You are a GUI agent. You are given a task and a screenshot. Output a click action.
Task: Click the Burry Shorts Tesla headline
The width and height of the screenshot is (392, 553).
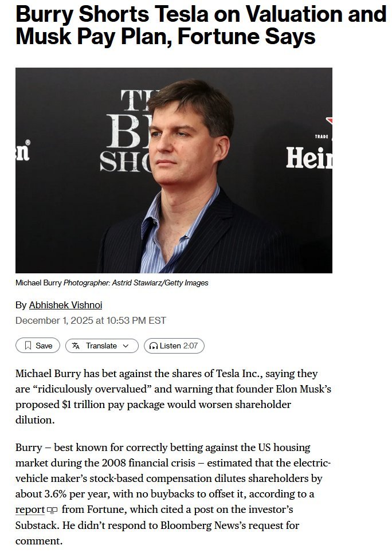pos(201,25)
